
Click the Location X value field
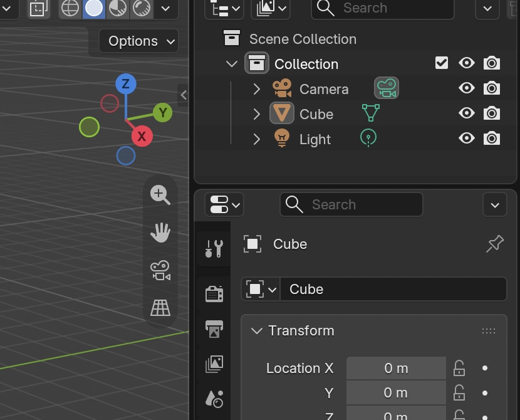tap(396, 368)
